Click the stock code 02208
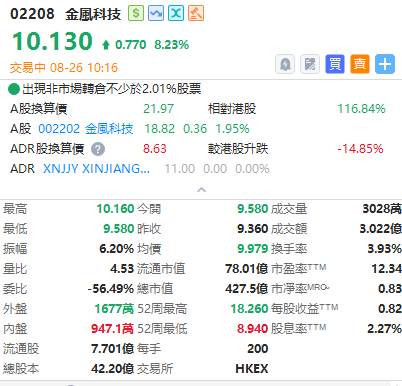The width and height of the screenshot is (402, 386). pyautogui.click(x=32, y=14)
